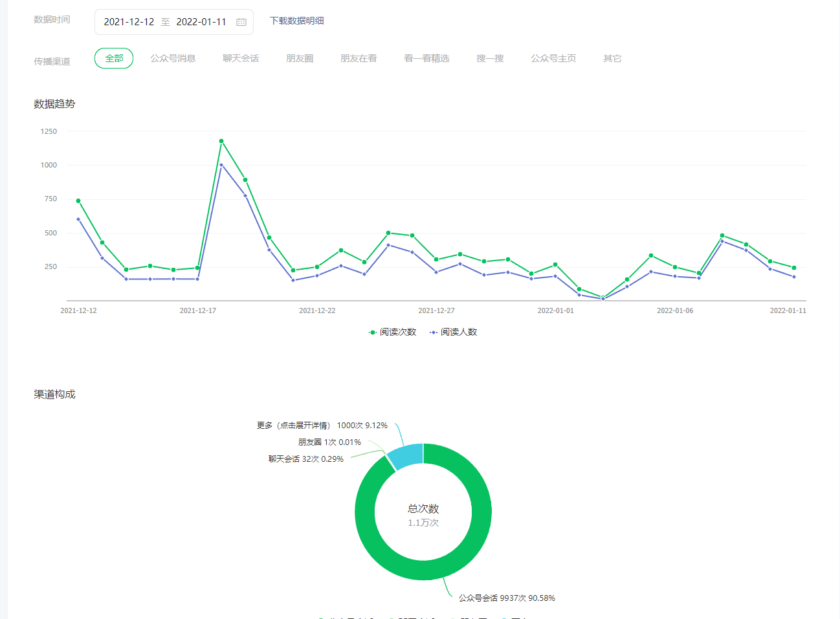
Task: Select the 其它 channel filter
Action: click(612, 58)
